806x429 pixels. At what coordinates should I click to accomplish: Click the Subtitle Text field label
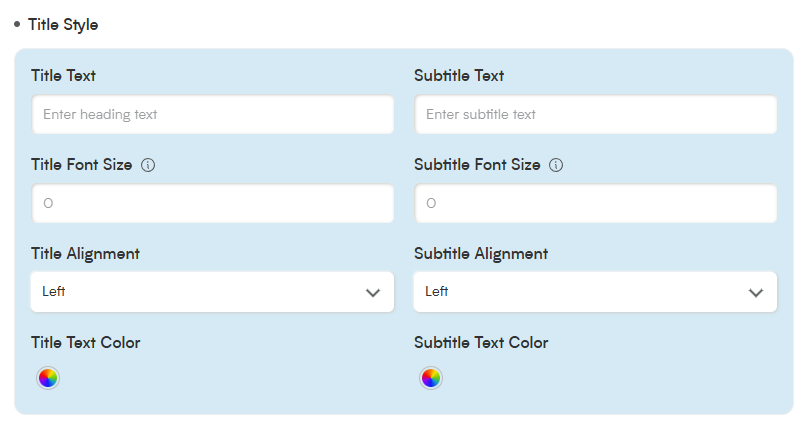tap(459, 76)
